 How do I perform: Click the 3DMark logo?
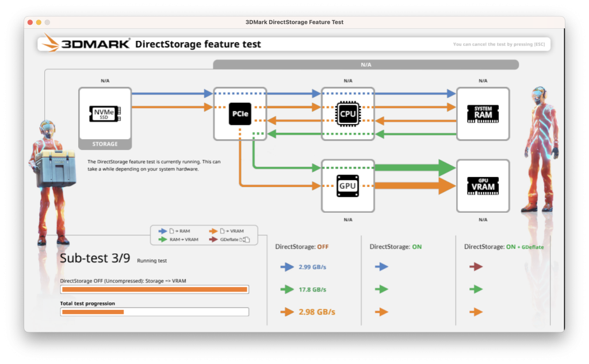click(86, 44)
